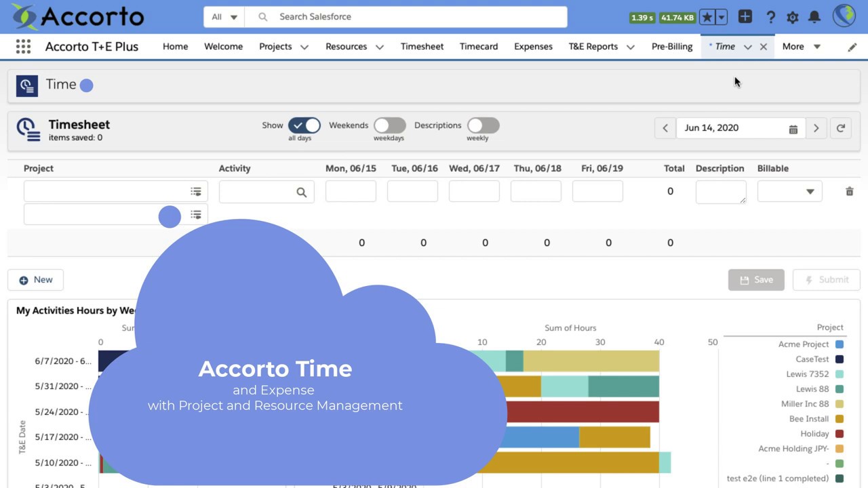The height and width of the screenshot is (488, 868).
Task: Expand the Resources tab menu chevron
Action: coord(380,47)
